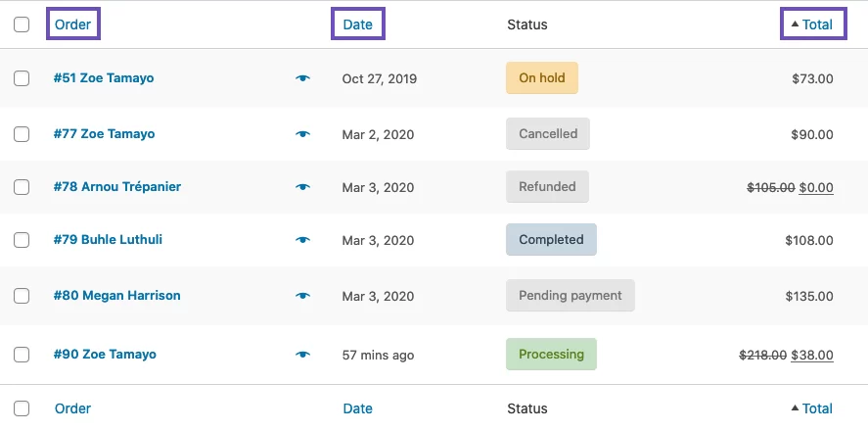Click the green Processing status badge
The width and height of the screenshot is (868, 431).
click(x=551, y=355)
